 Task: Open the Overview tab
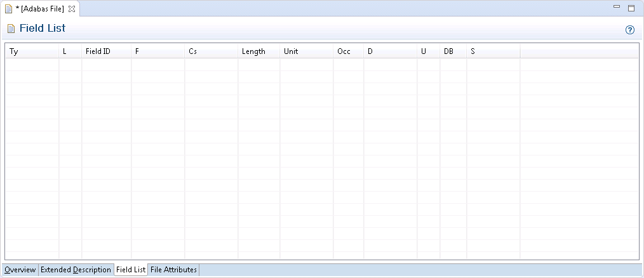pyautogui.click(x=20, y=270)
